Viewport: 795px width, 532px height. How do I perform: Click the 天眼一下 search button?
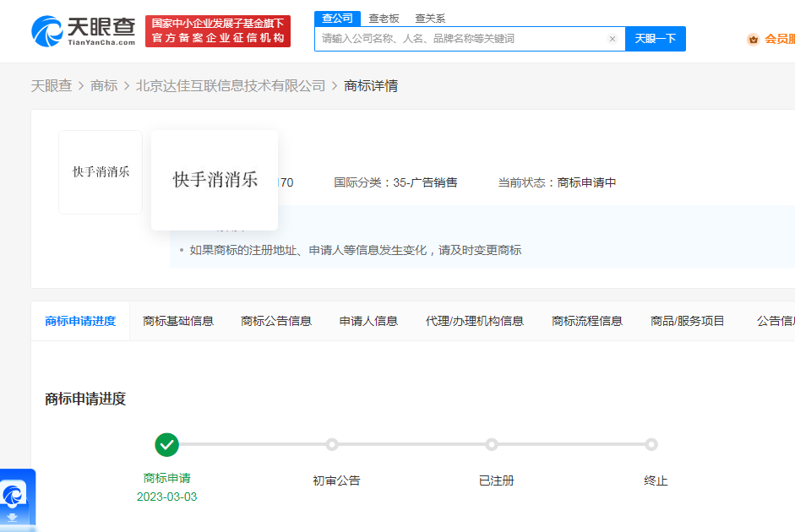(656, 39)
